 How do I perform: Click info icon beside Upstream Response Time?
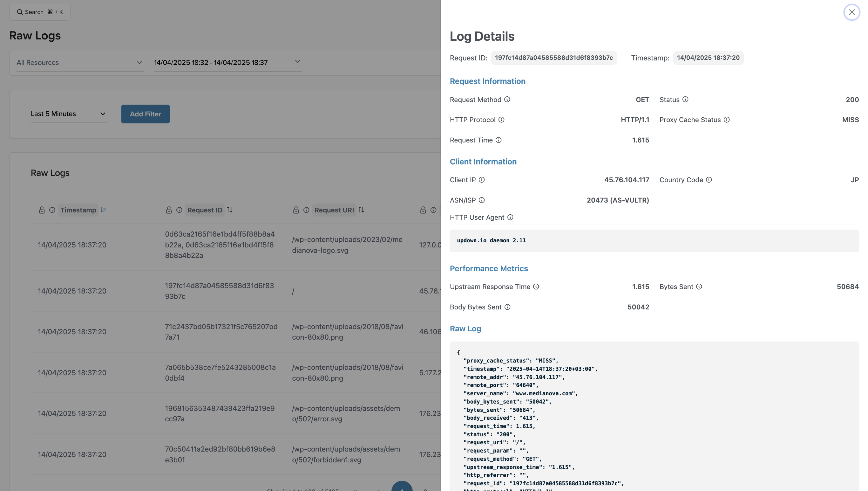point(536,287)
